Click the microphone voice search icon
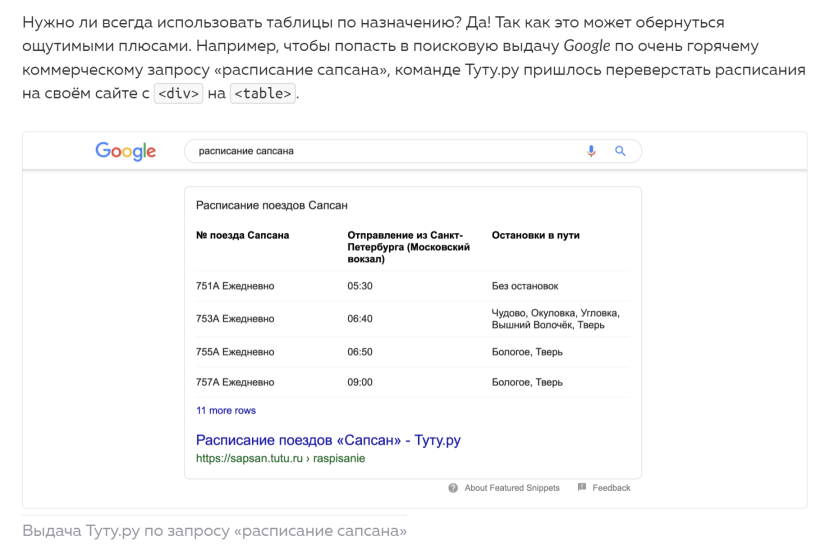The image size is (820, 558). point(591,151)
